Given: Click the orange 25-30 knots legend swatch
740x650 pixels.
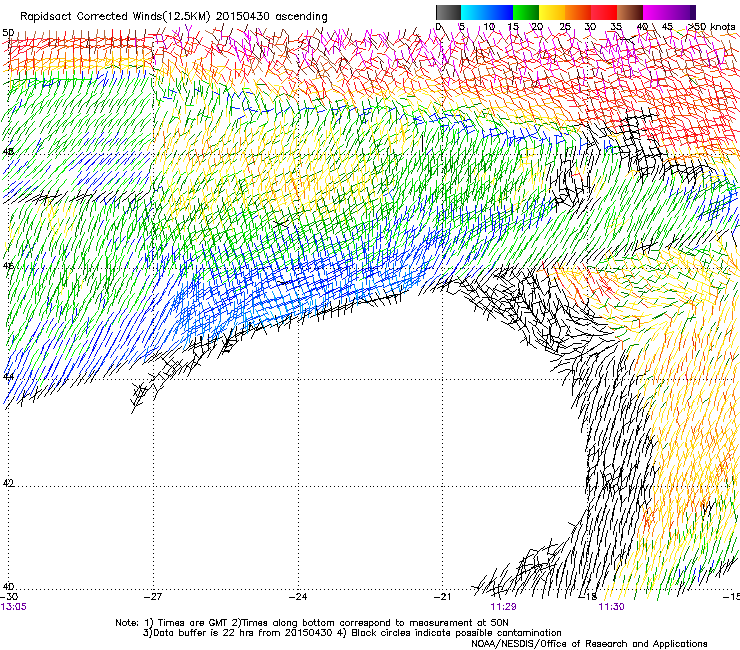Looking at the screenshot, I should click(578, 12).
